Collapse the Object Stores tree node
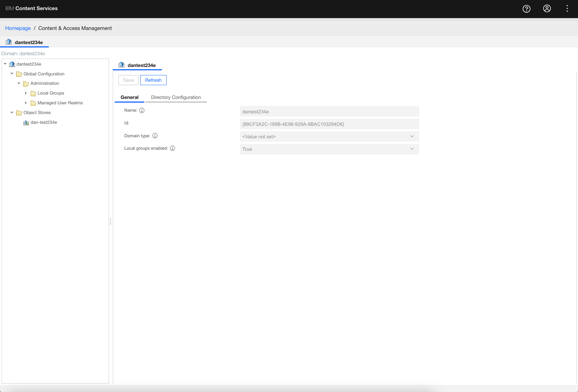Image resolution: width=578 pixels, height=392 pixels. pos(12,113)
